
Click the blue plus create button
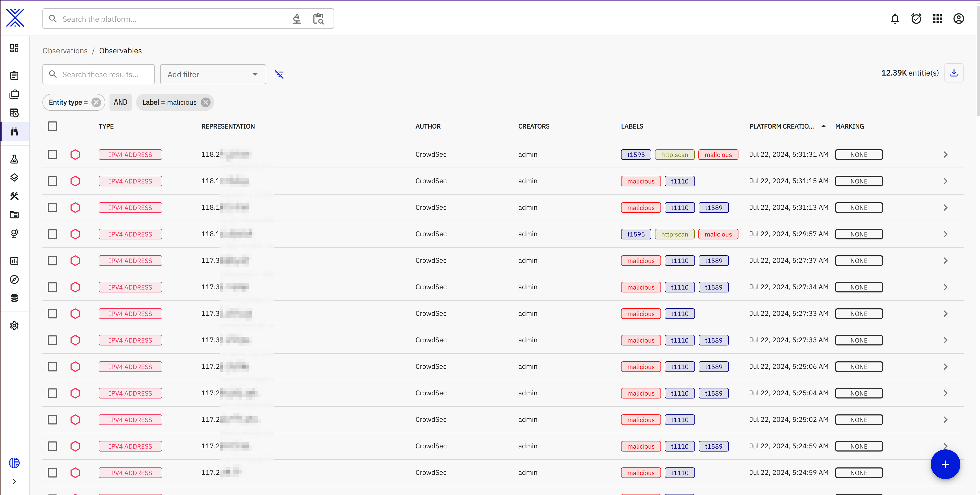point(945,464)
